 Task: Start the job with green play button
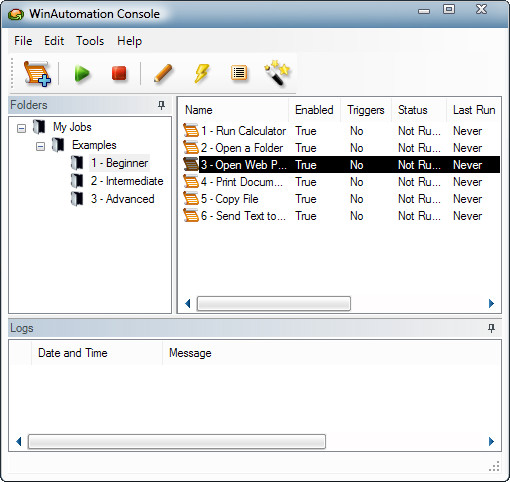click(x=82, y=73)
